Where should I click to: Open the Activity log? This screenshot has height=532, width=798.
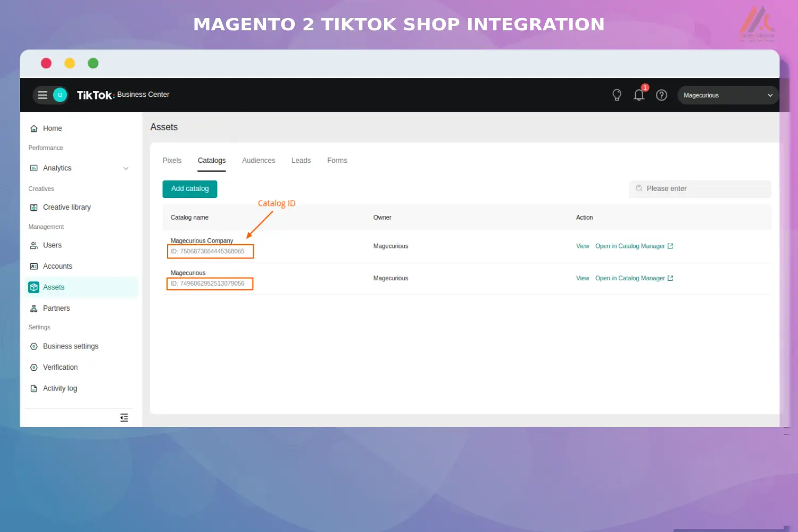(x=60, y=388)
